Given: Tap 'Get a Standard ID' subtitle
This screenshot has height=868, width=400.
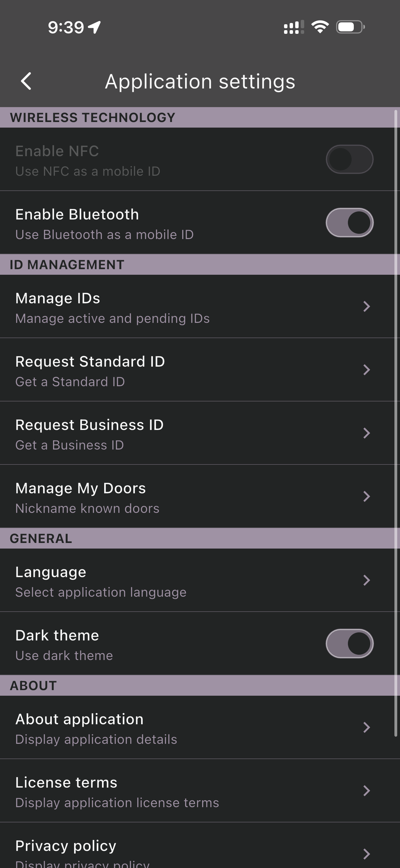Looking at the screenshot, I should point(70,382).
